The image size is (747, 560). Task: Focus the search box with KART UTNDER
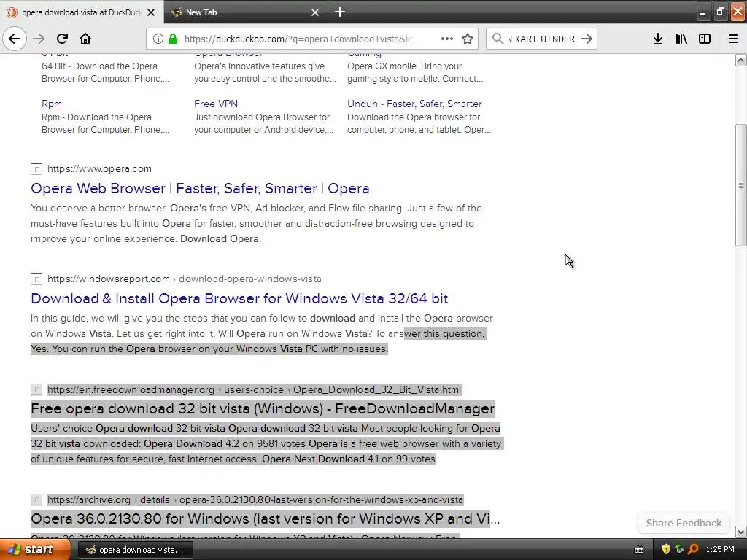click(543, 39)
